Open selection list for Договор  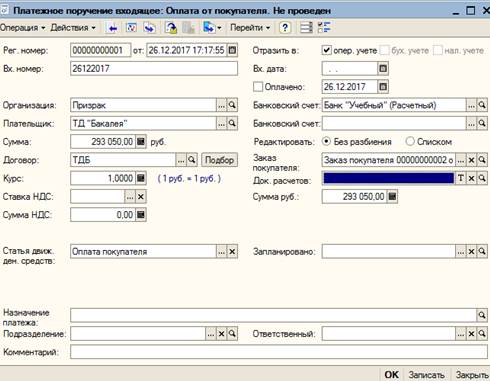(181, 160)
